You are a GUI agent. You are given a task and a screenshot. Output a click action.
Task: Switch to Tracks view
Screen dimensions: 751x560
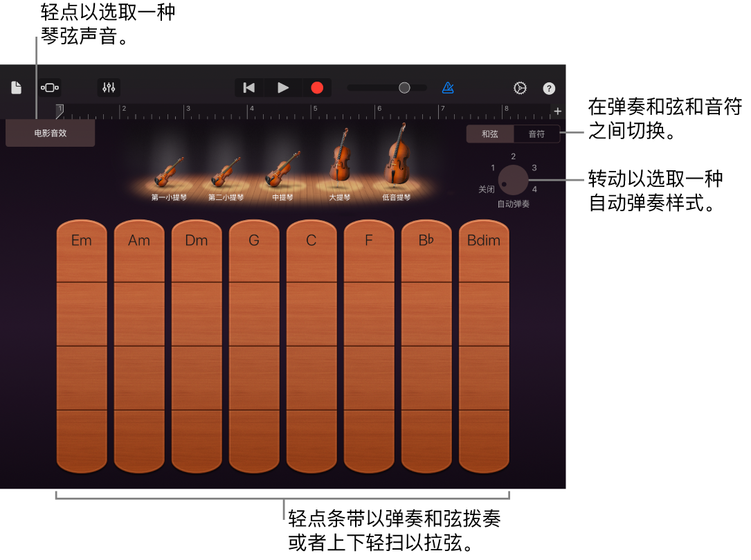click(50, 88)
